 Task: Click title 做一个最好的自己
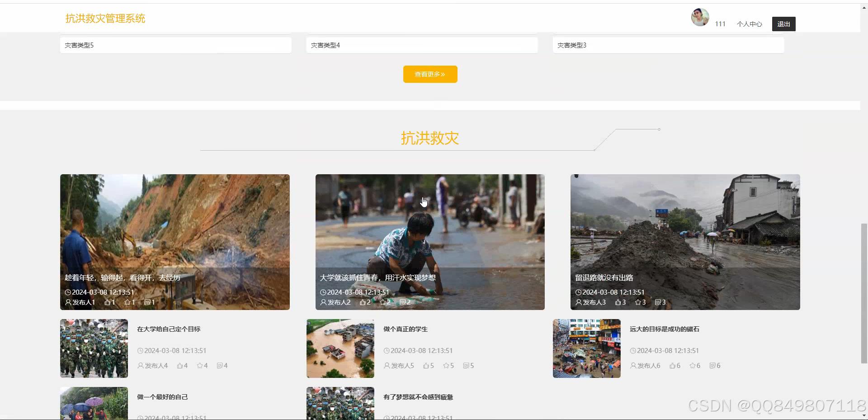[162, 397]
